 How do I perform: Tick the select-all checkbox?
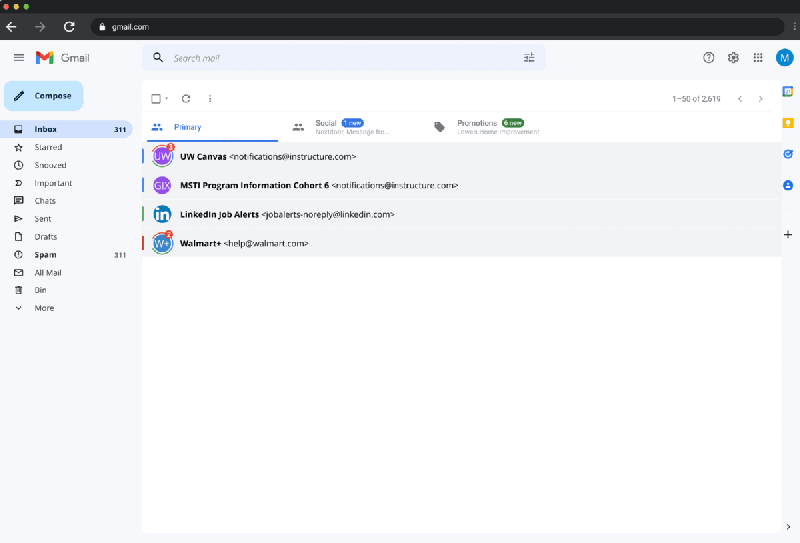156,98
